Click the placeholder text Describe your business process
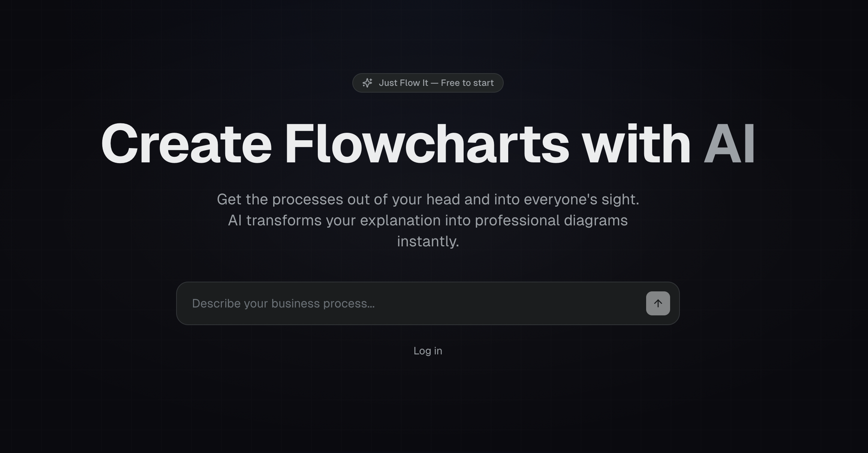The height and width of the screenshot is (453, 868). (284, 303)
